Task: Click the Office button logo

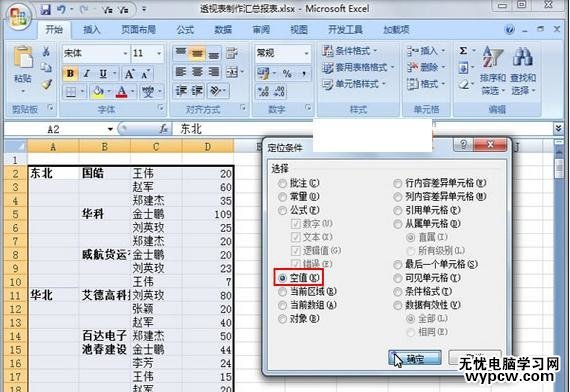Action: click(18, 17)
